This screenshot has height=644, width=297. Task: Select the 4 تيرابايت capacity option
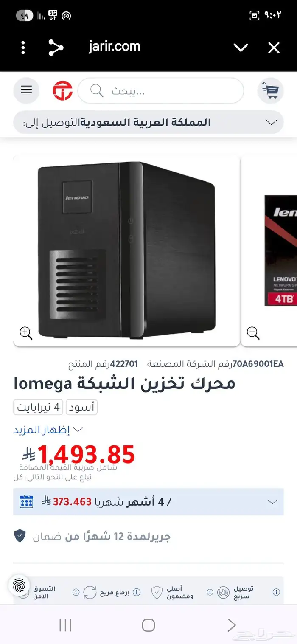[38, 407]
